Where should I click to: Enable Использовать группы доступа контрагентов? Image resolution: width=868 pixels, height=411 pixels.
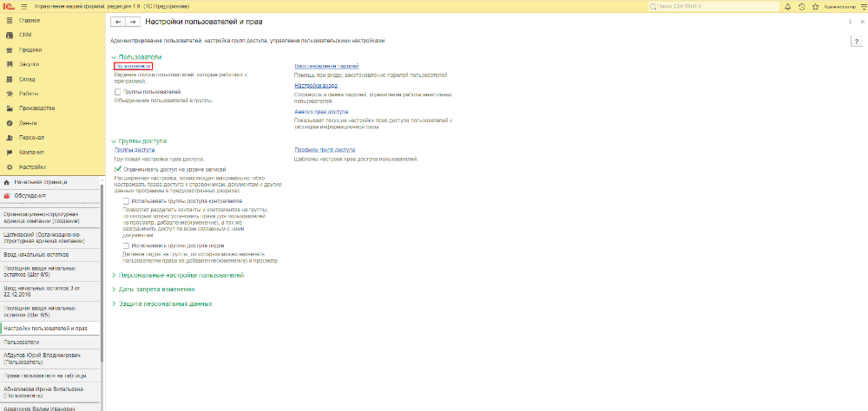(x=127, y=201)
